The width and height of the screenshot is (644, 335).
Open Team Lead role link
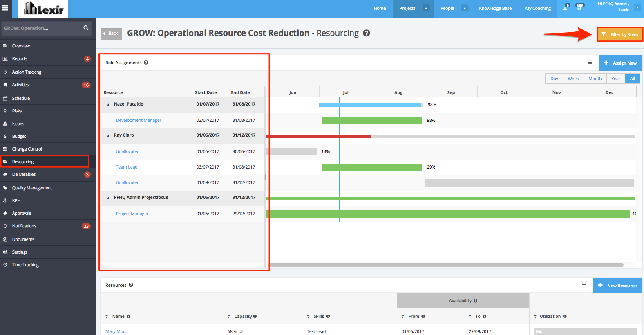point(127,167)
